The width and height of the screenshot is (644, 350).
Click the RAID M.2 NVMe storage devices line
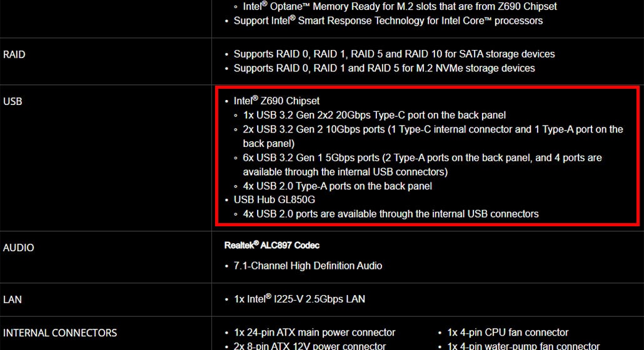pyautogui.click(x=384, y=68)
